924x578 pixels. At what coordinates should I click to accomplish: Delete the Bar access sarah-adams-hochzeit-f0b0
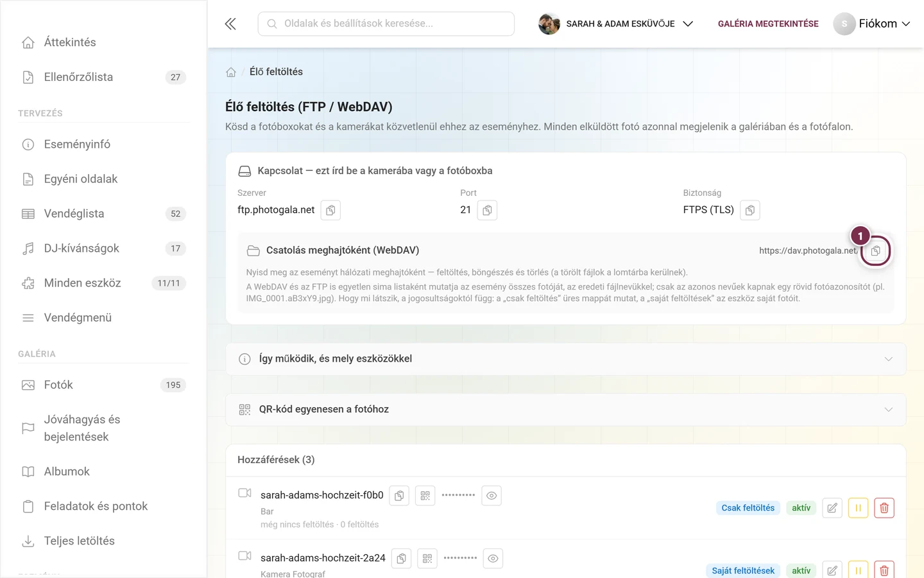pyautogui.click(x=884, y=508)
